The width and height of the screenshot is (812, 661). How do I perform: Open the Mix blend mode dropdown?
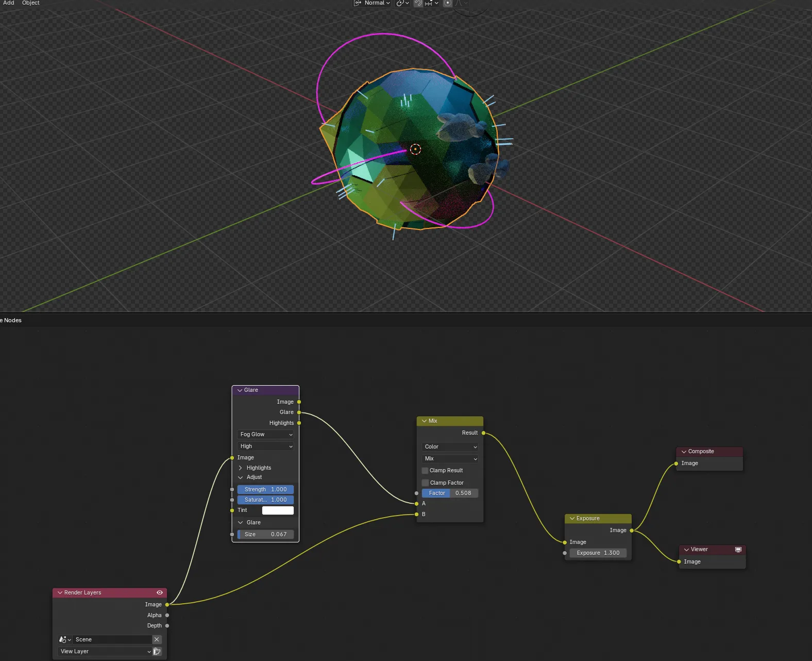click(450, 458)
